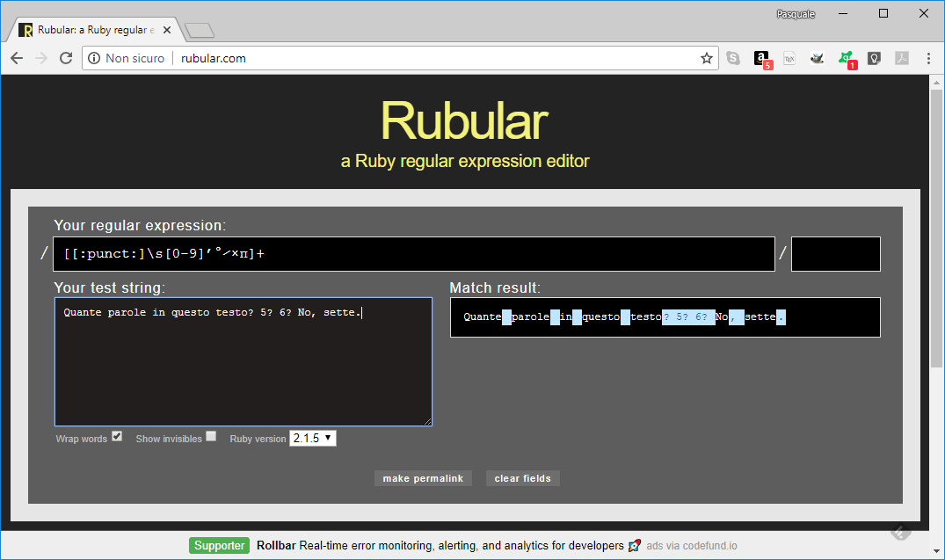Screen dimensions: 945x560
Task: Focus the regular expression input field
Action: click(414, 254)
